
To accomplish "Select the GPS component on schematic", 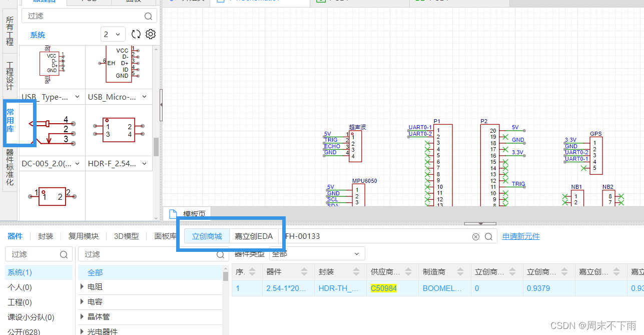I will click(x=596, y=155).
